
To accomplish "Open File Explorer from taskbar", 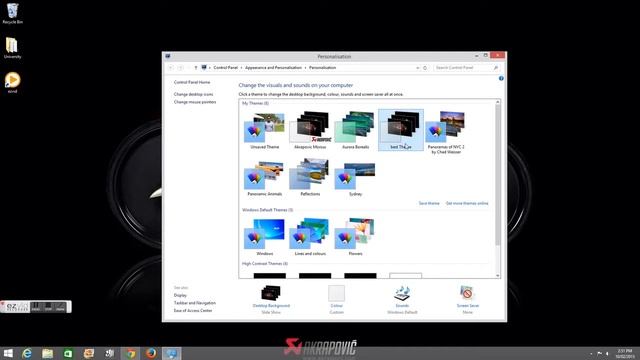I will pos(48,353).
